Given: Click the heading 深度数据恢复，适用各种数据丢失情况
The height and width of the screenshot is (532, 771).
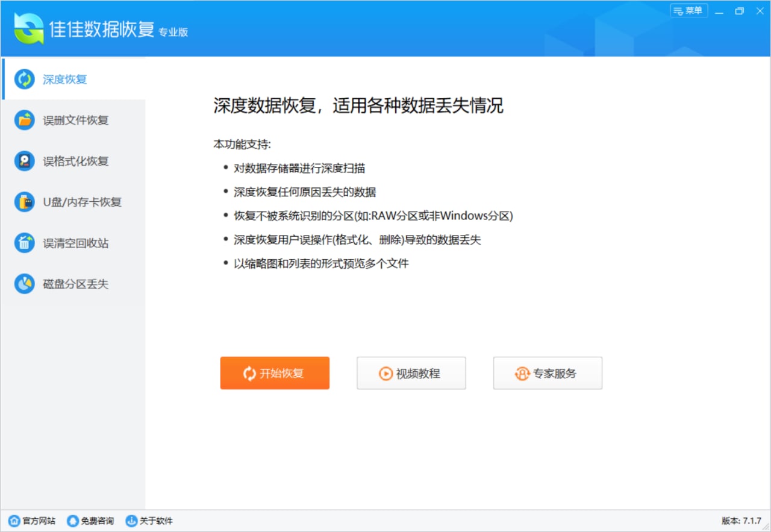Looking at the screenshot, I should pos(358,106).
